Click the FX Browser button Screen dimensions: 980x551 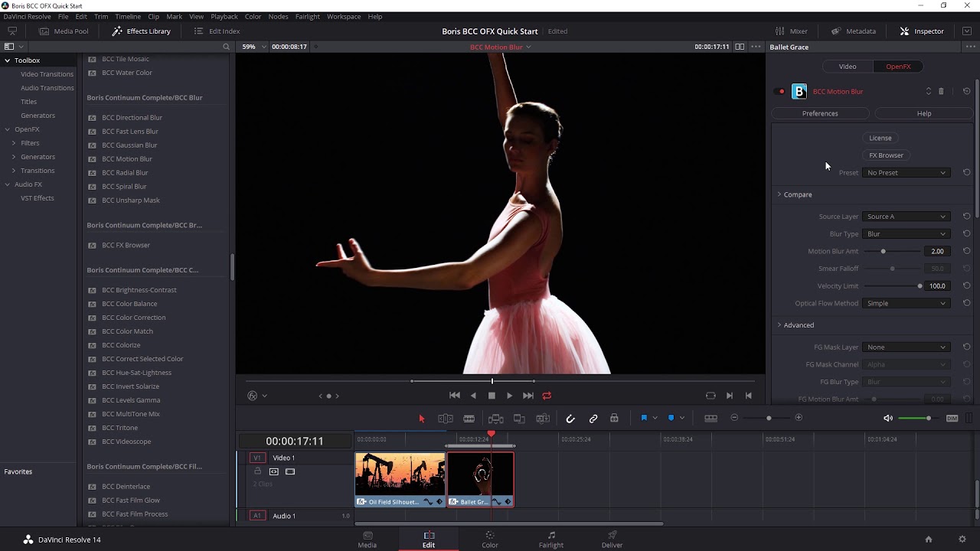pos(886,155)
